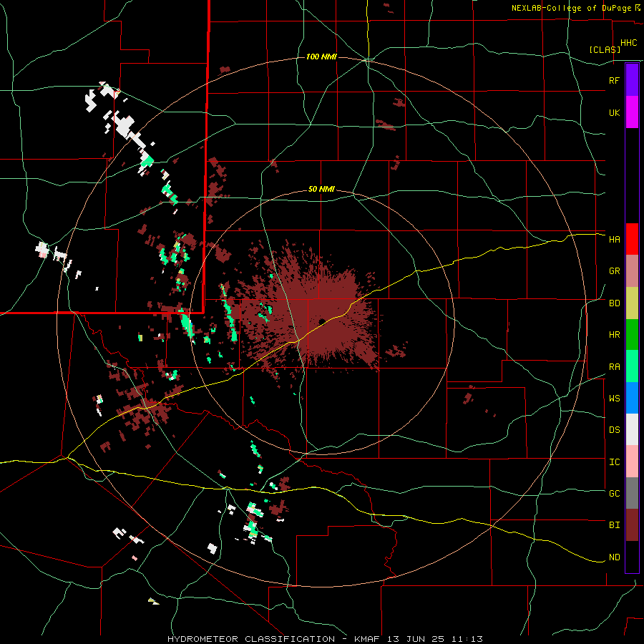This screenshot has height=644, width=644.
Task: Click the IC legend label
Action: pyautogui.click(x=614, y=462)
